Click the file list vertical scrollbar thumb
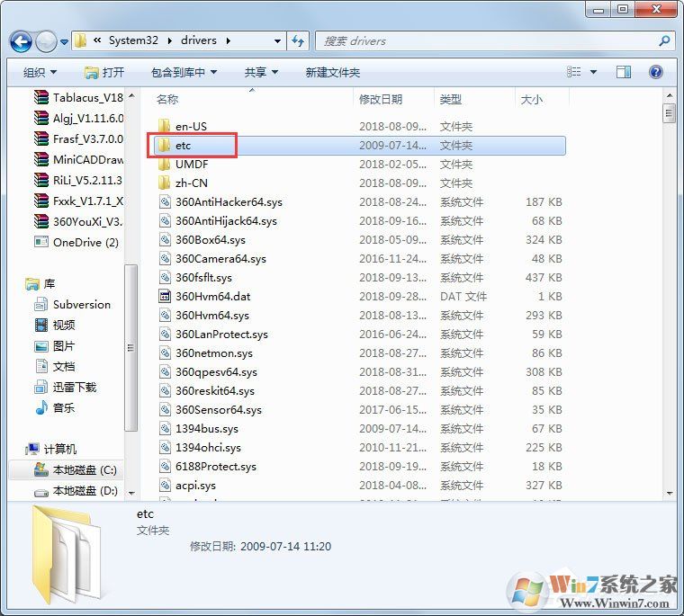 coord(670,113)
